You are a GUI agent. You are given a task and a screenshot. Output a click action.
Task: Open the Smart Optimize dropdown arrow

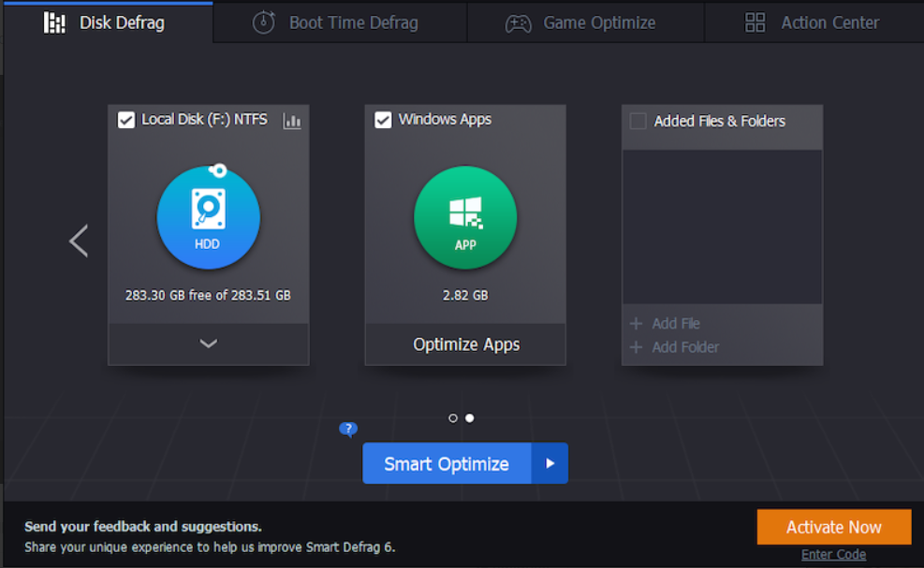[x=550, y=463]
